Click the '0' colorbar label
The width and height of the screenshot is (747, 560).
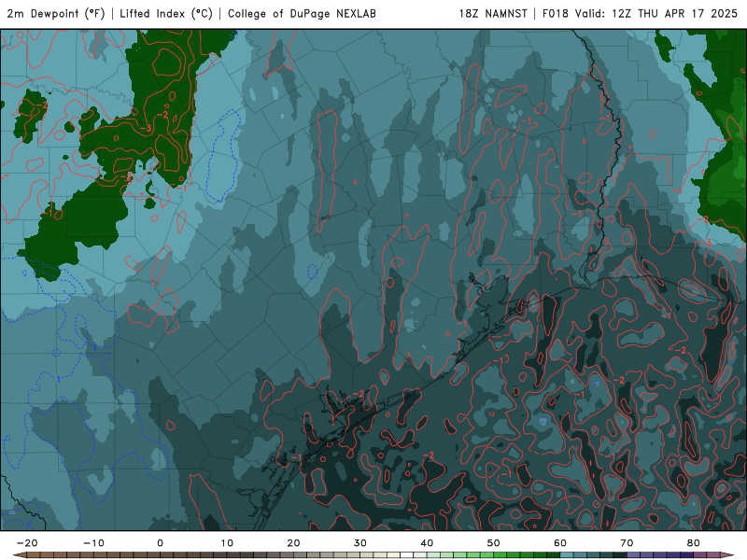[x=160, y=543]
